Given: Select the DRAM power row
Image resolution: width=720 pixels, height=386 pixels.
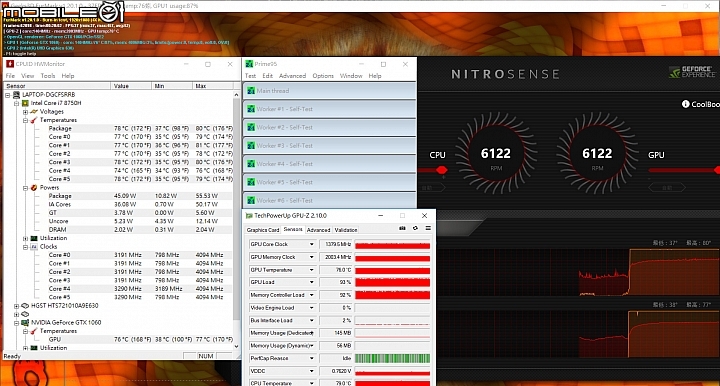Looking at the screenshot, I should click(x=118, y=229).
